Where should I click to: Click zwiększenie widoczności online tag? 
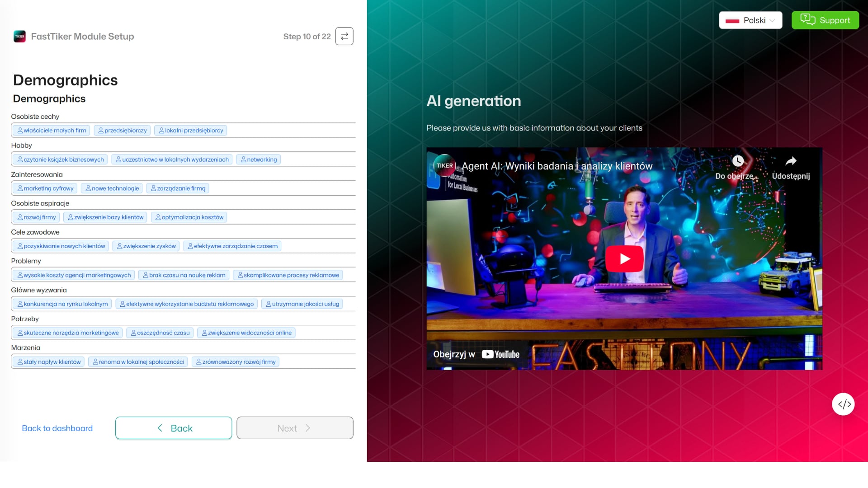click(246, 333)
